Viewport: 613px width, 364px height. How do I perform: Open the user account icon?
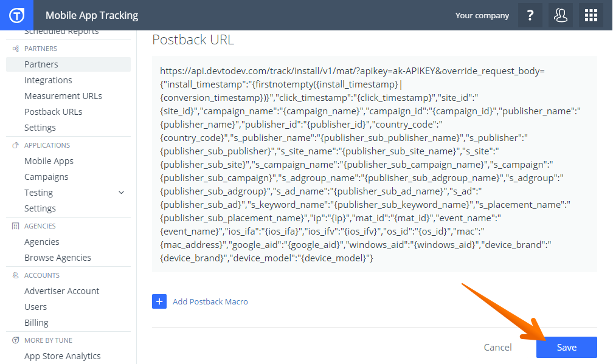(x=560, y=15)
